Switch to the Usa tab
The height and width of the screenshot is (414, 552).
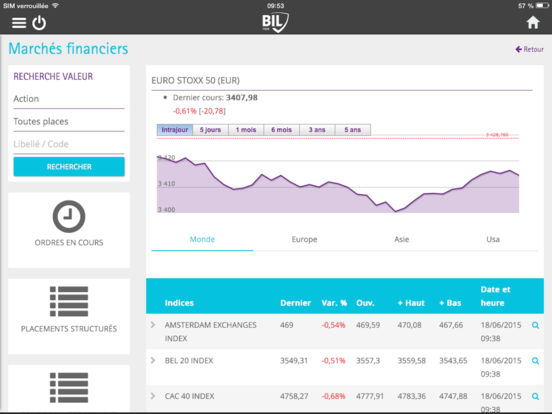click(x=493, y=239)
